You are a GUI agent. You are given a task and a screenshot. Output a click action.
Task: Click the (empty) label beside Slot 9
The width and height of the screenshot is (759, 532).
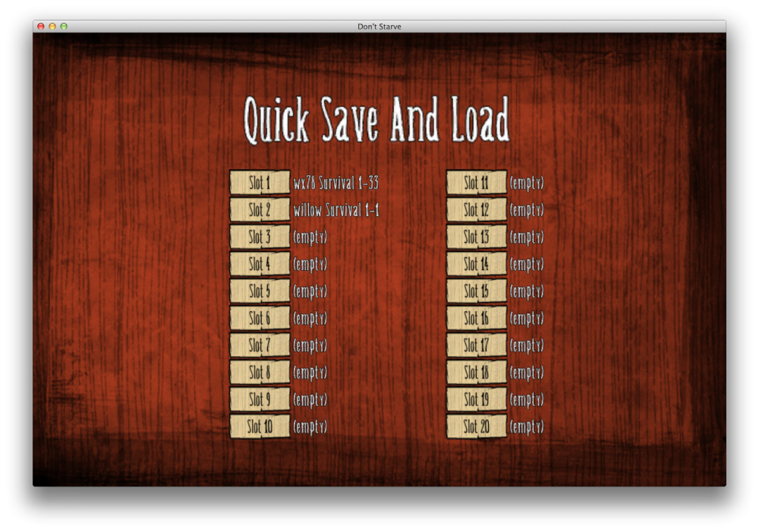pyautogui.click(x=310, y=400)
